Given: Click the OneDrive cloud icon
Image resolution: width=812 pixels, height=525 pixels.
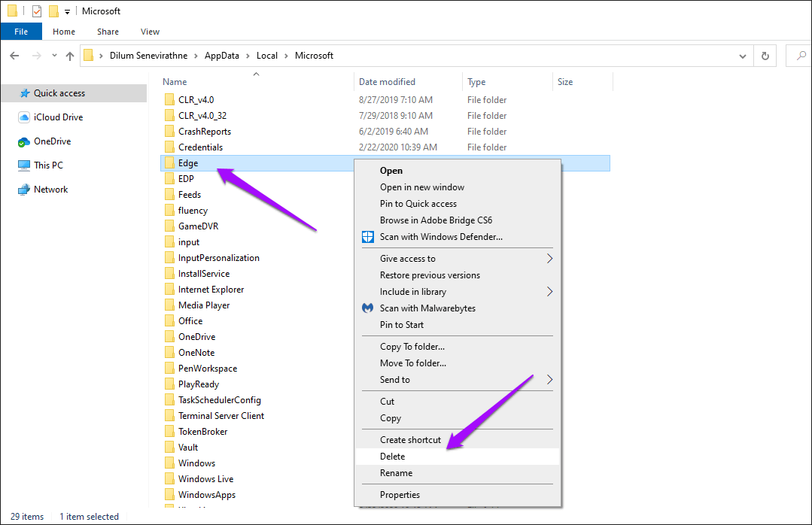Looking at the screenshot, I should click(x=24, y=142).
